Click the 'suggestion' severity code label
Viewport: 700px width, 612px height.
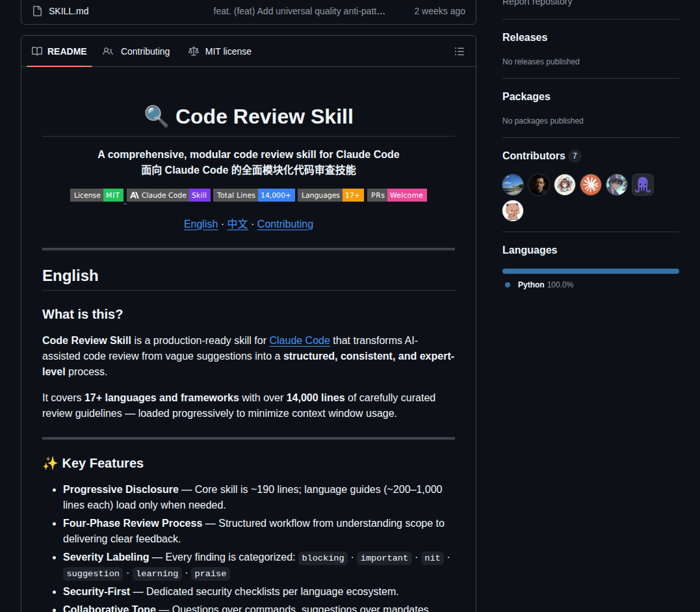(x=93, y=574)
